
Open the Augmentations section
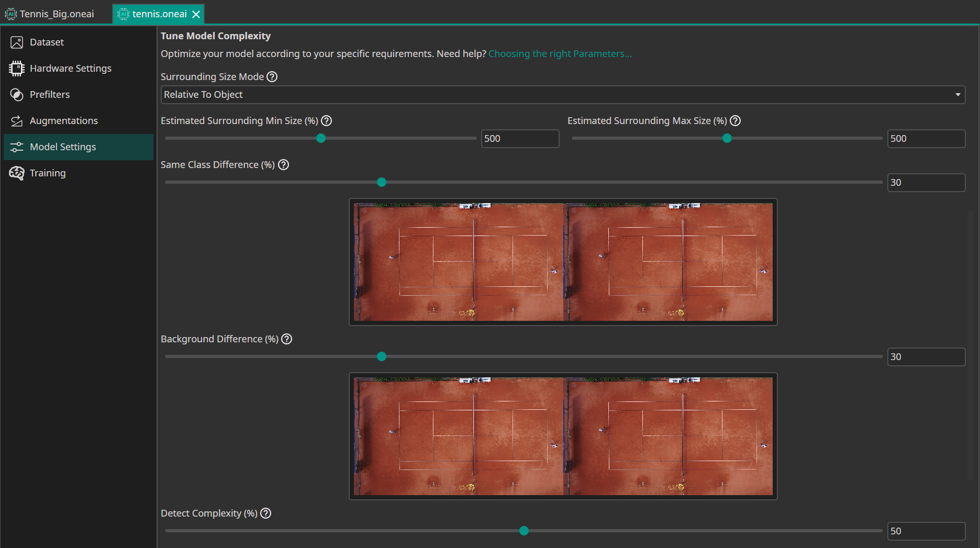coord(64,120)
